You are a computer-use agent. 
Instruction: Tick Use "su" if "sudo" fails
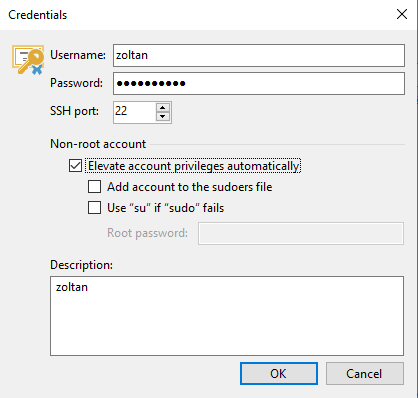[94, 208]
